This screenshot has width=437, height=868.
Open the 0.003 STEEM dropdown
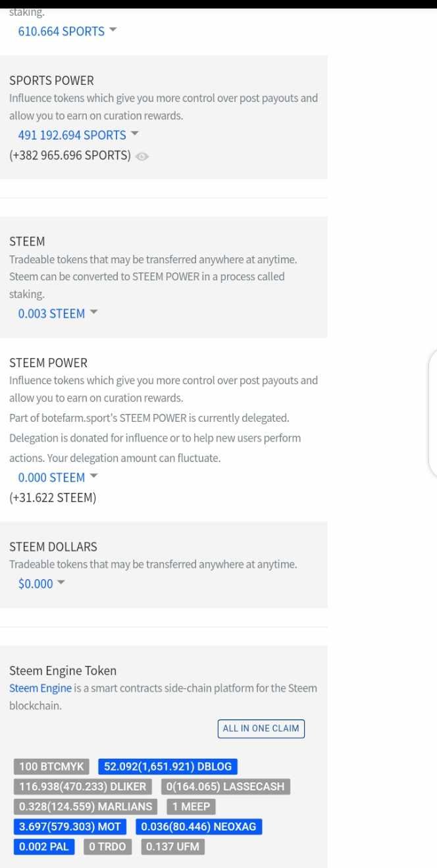tap(58, 313)
